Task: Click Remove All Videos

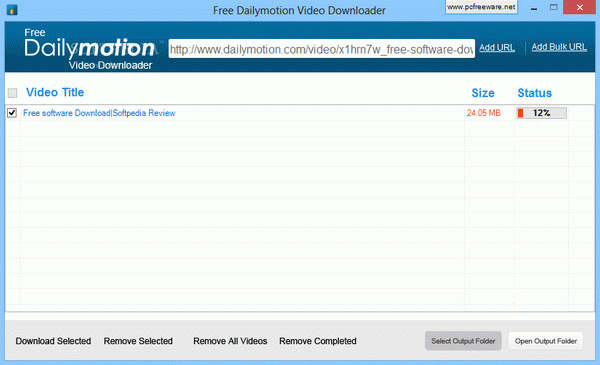Action: (x=230, y=341)
